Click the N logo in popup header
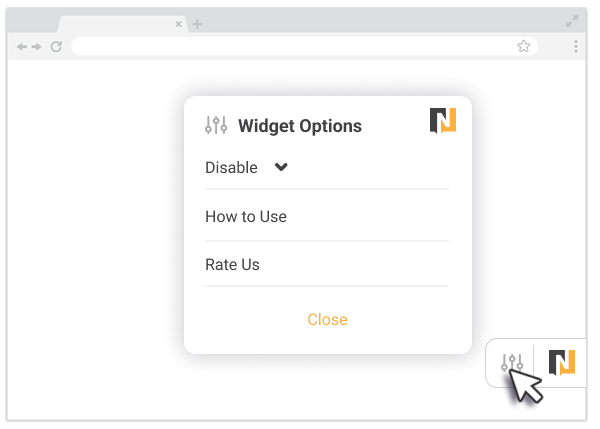This screenshot has height=429, width=600. (443, 121)
